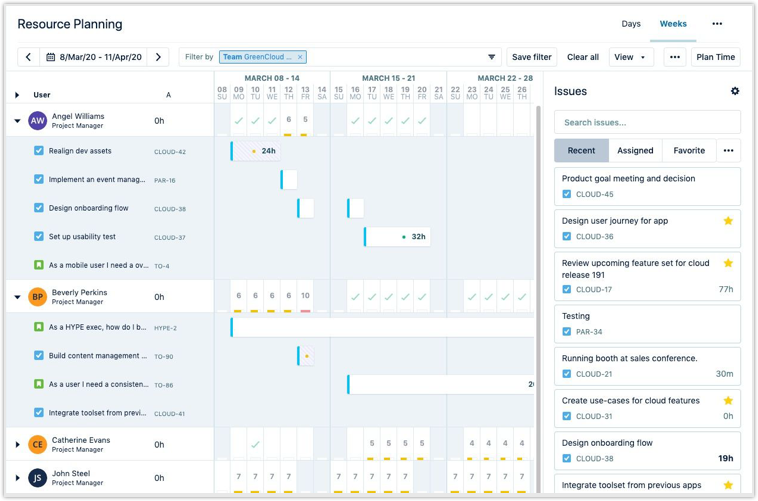Click the Plan Time button
The height and width of the screenshot is (501, 758).
tap(715, 58)
